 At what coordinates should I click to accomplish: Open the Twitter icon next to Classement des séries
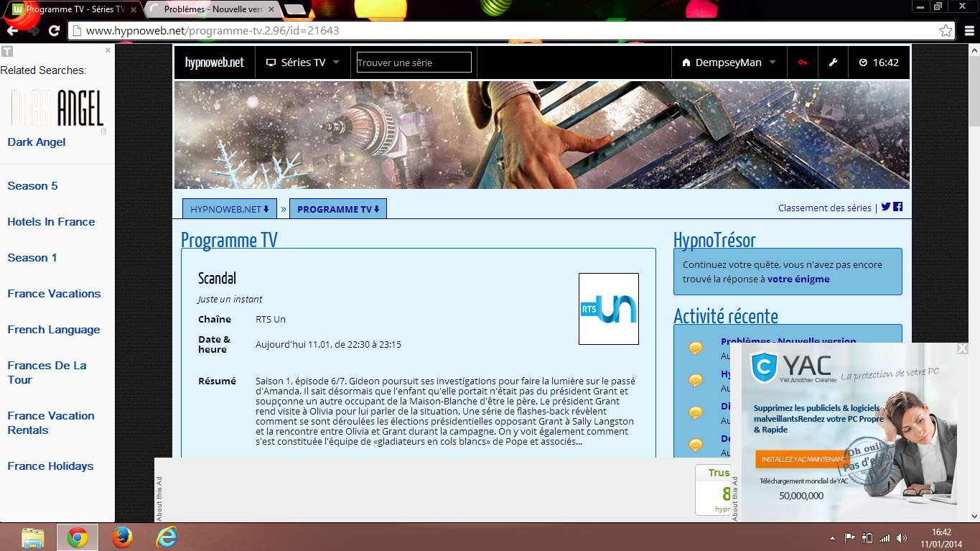886,207
